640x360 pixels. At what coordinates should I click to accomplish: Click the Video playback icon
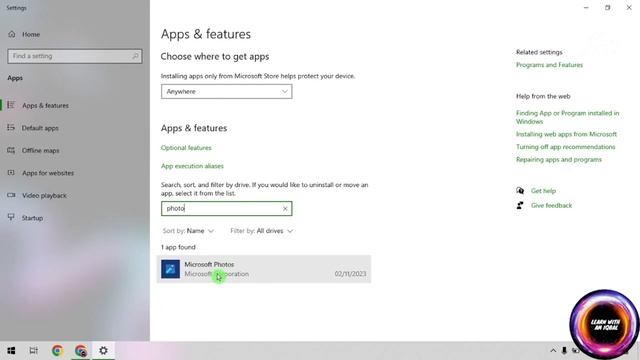[x=11, y=195]
